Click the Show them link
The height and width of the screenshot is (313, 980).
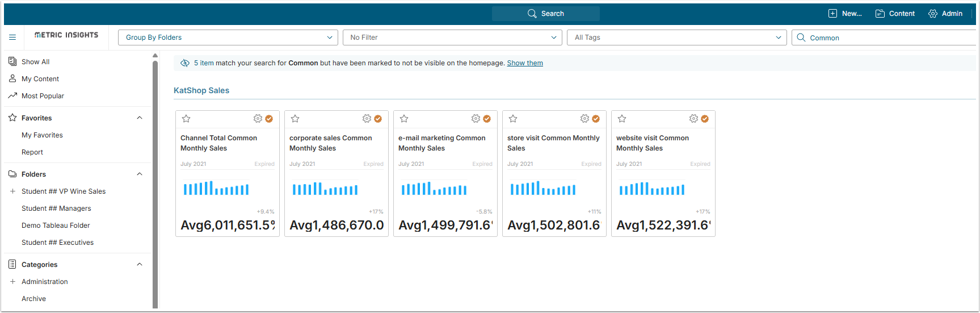525,63
